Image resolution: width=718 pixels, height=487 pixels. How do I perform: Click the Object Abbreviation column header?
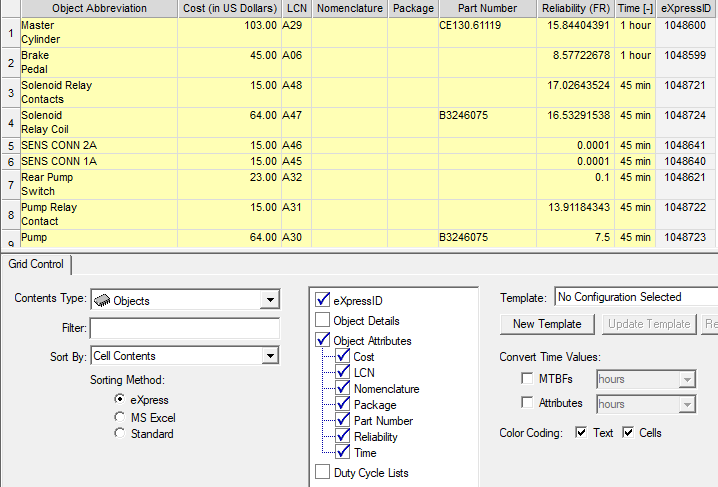coord(99,8)
